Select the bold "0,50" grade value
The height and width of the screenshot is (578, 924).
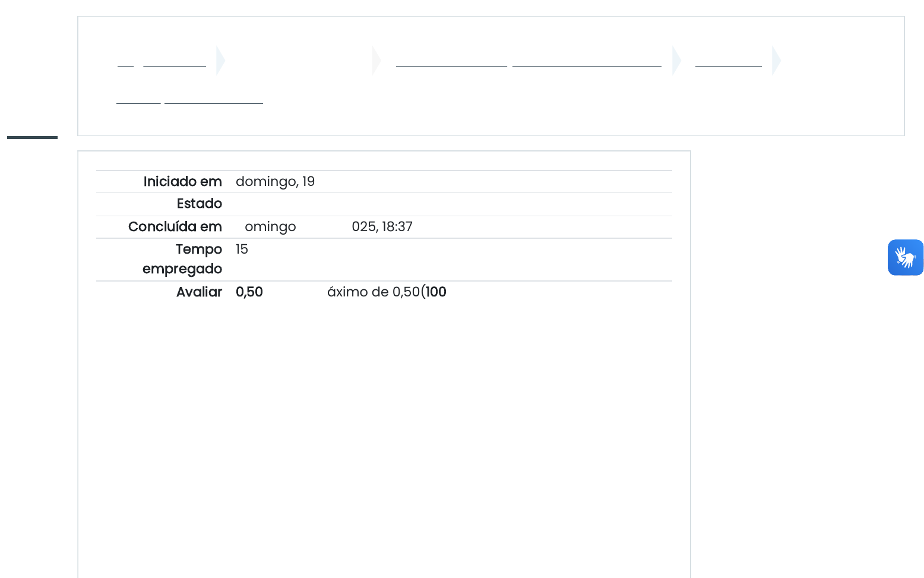(249, 292)
